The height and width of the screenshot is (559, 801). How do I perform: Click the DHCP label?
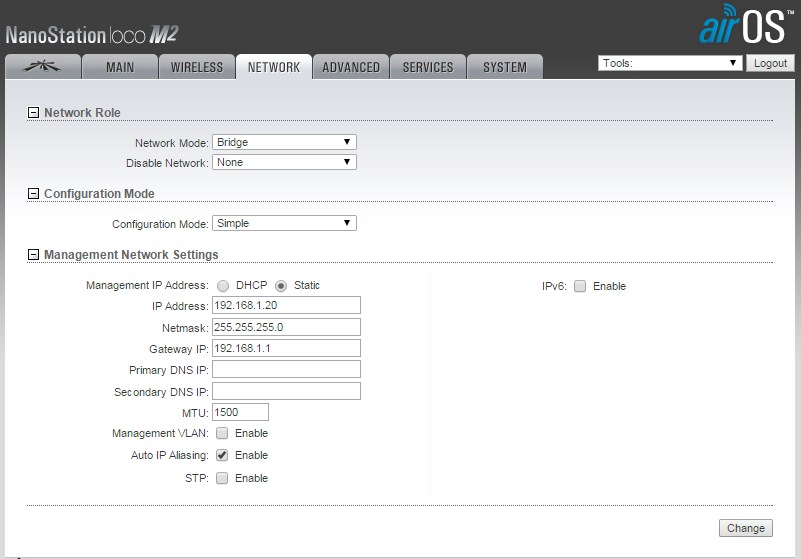[x=251, y=285]
